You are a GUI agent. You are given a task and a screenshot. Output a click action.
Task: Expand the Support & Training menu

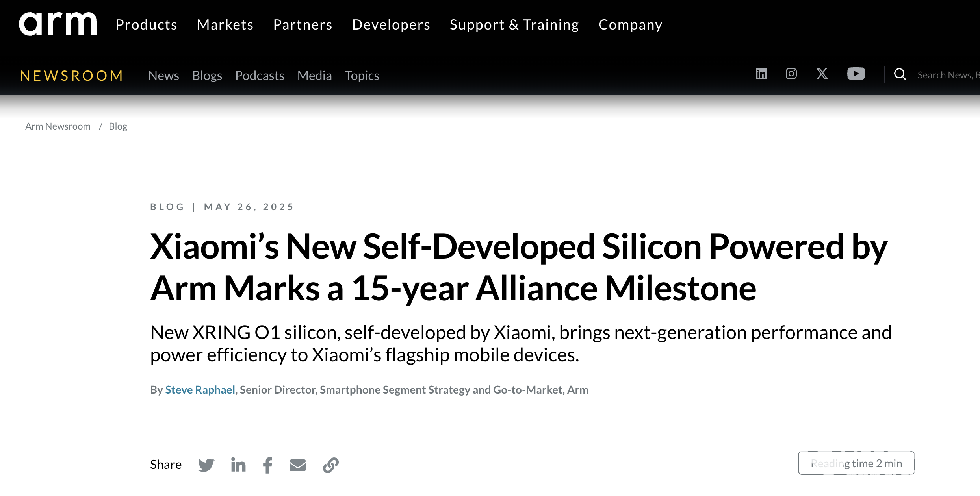tap(514, 25)
